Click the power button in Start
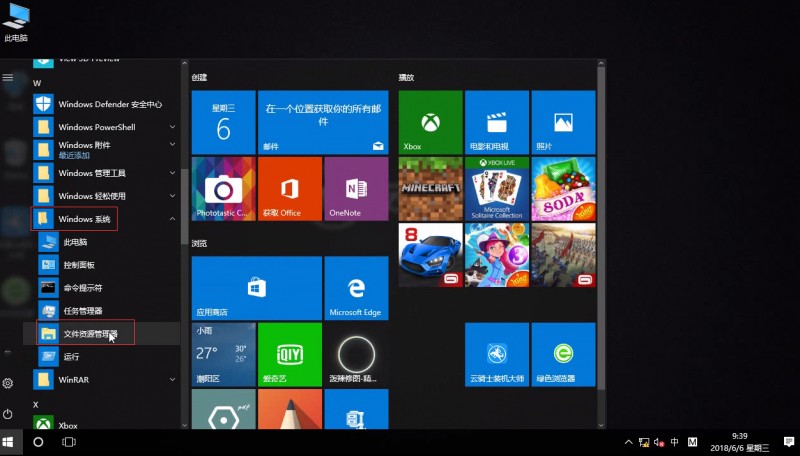Screen dimensions: 800x456 pos(8,414)
